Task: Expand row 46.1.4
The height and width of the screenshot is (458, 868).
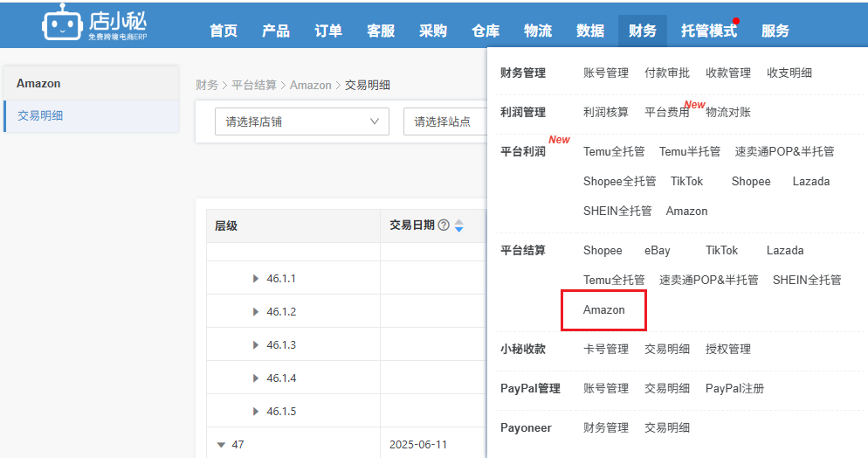Action: click(255, 378)
